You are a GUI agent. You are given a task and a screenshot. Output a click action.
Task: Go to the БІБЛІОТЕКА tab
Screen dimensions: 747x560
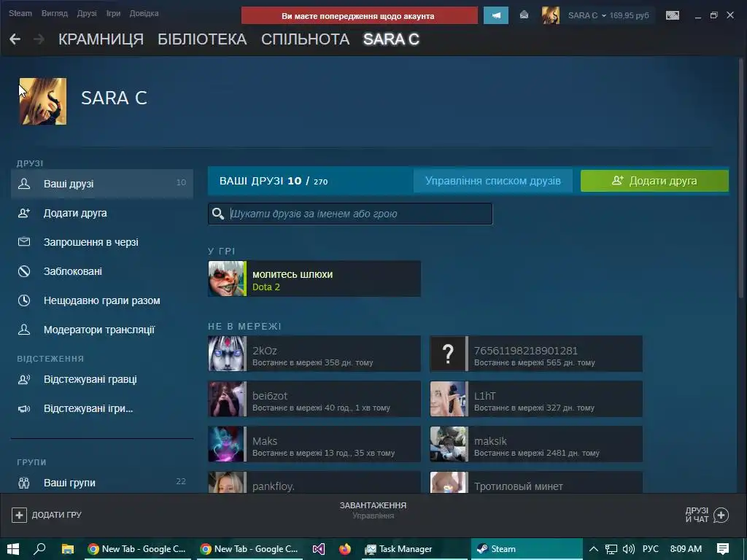pyautogui.click(x=202, y=39)
